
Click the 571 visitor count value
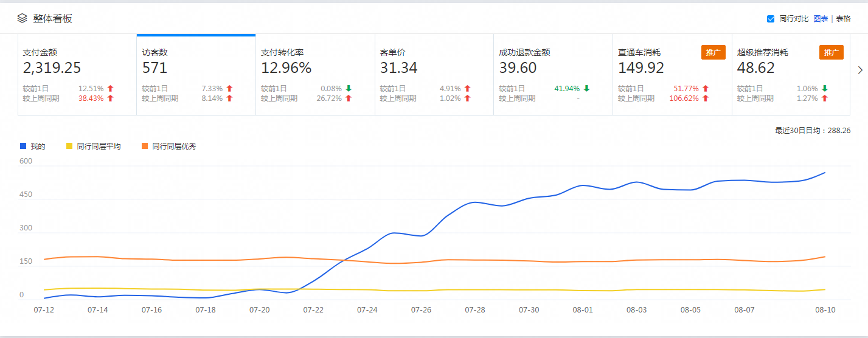pyautogui.click(x=155, y=68)
